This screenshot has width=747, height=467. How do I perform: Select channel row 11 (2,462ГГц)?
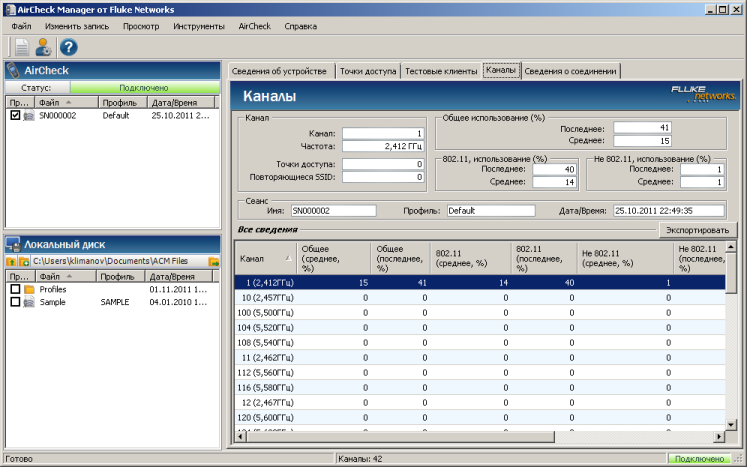click(480, 358)
